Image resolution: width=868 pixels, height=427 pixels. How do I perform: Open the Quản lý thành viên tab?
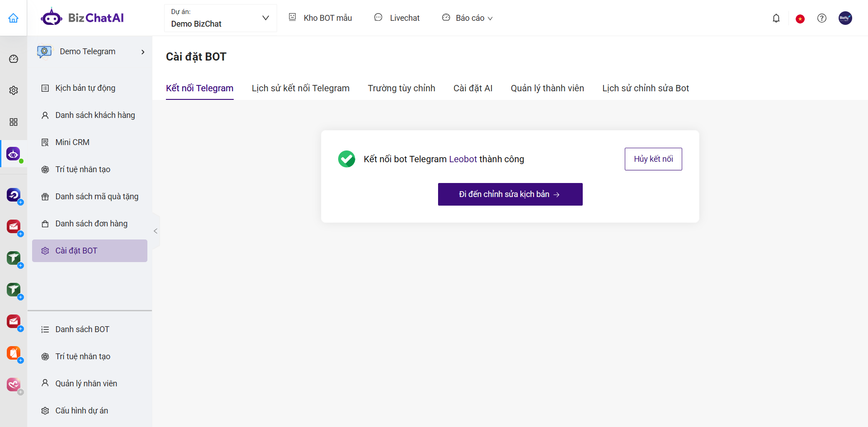547,88
